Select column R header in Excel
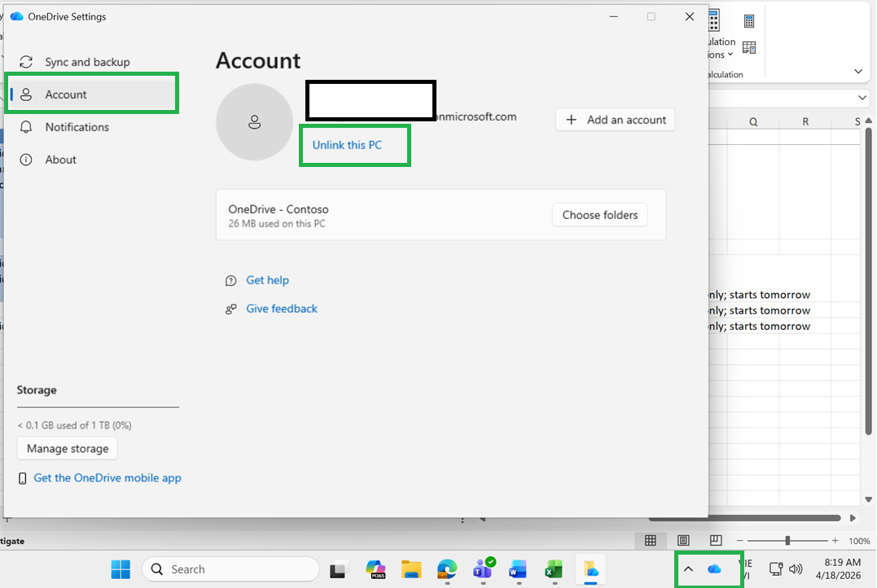877x588 pixels. pos(805,122)
